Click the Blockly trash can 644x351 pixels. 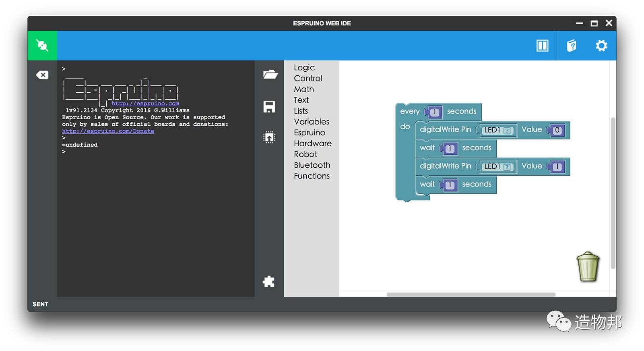588,267
